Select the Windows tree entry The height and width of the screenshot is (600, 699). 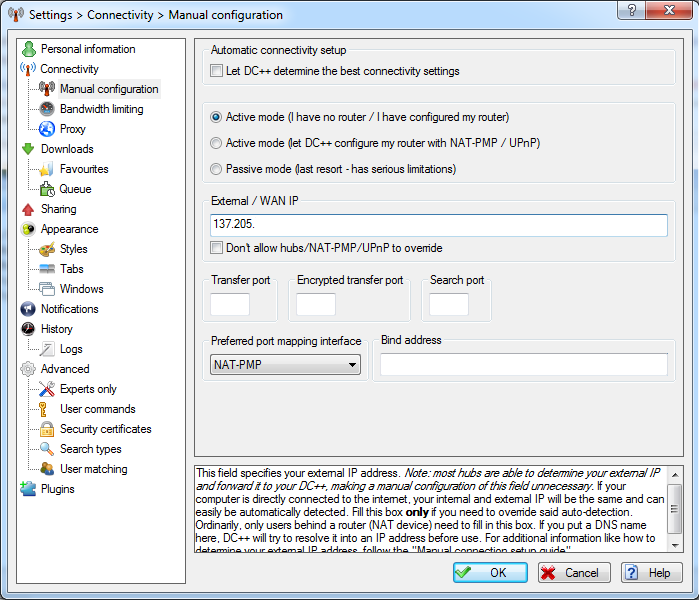81,289
